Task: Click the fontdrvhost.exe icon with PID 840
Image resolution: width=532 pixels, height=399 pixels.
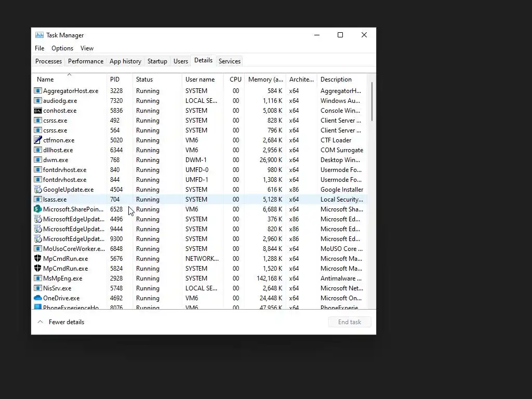Action: [x=37, y=169]
